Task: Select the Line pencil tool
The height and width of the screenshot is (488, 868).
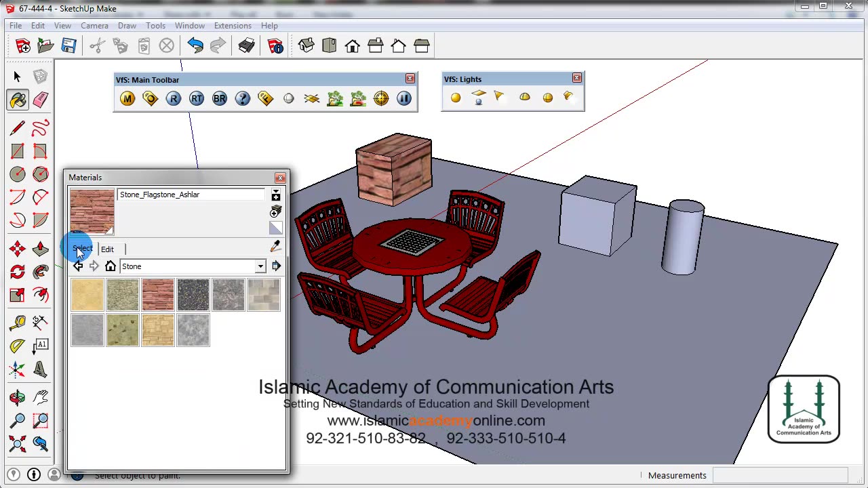Action: pyautogui.click(x=18, y=127)
